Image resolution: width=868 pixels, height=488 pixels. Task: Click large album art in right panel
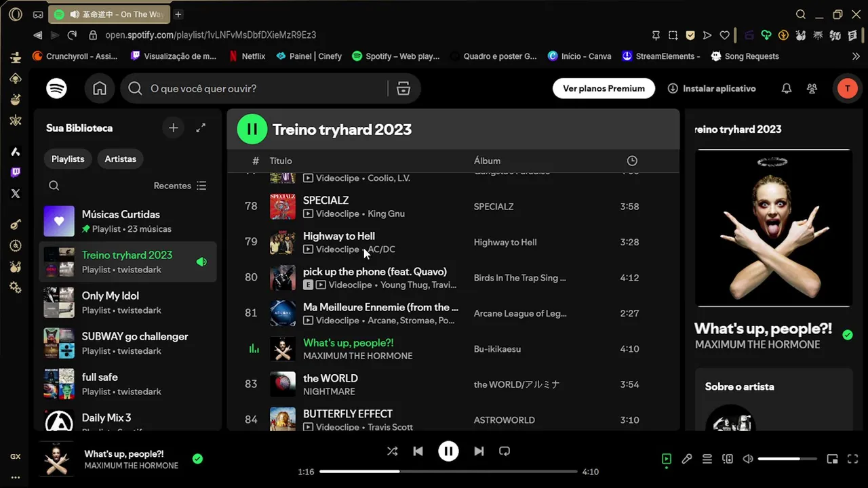click(773, 228)
